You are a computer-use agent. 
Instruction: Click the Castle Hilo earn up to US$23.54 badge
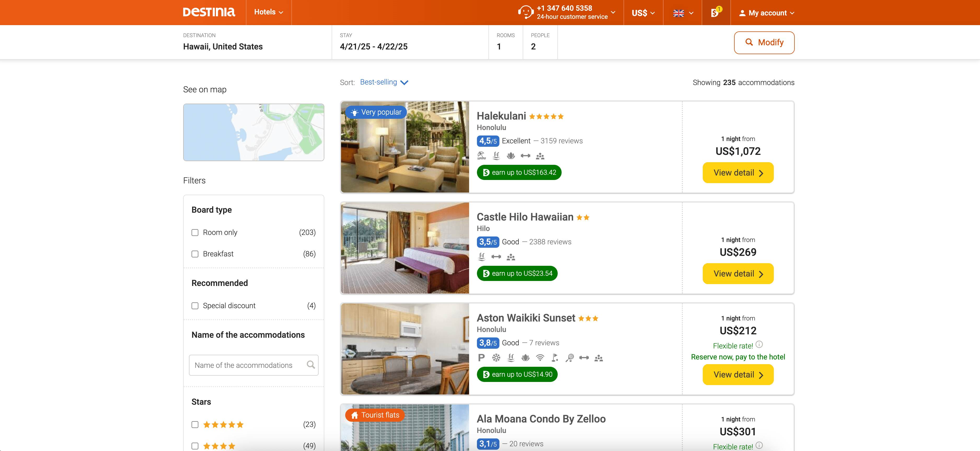(517, 273)
